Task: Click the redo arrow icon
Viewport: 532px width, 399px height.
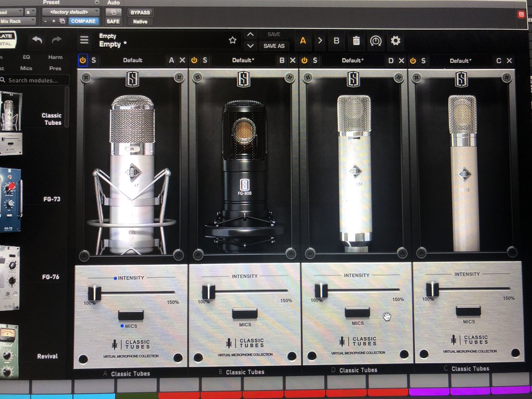Action: [57, 40]
